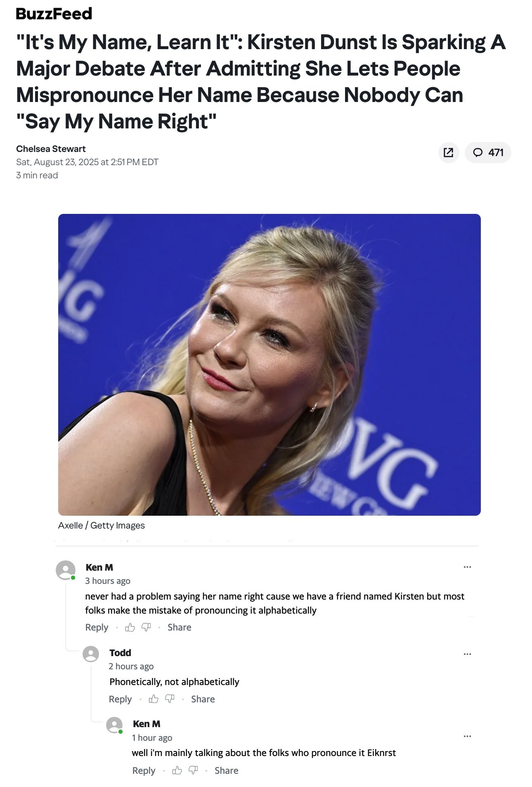Image resolution: width=532 pixels, height=787 pixels.
Task: Thumbs up Ken M's first comment
Action: [x=130, y=627]
